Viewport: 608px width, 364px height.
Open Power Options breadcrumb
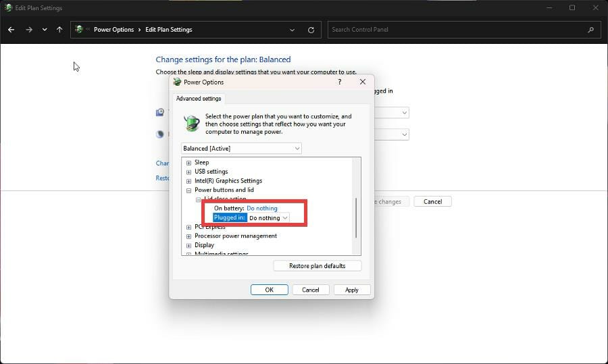tap(113, 30)
